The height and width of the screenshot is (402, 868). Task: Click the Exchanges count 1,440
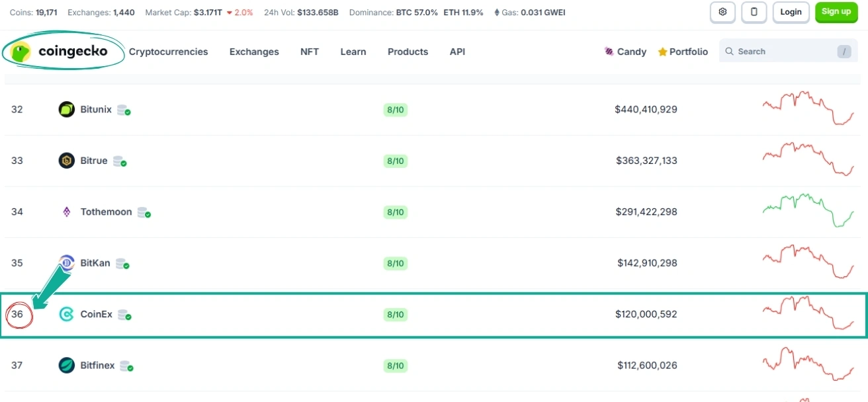[124, 12]
